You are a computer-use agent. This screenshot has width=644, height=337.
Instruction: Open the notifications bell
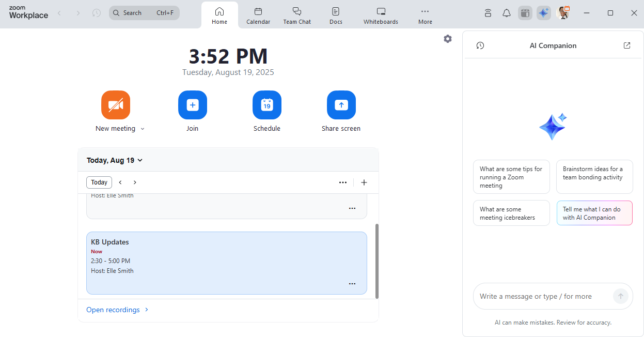tap(507, 13)
